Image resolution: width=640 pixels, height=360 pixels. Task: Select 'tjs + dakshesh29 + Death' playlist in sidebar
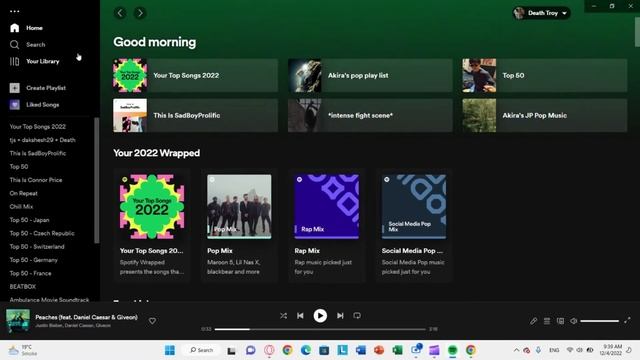42,140
